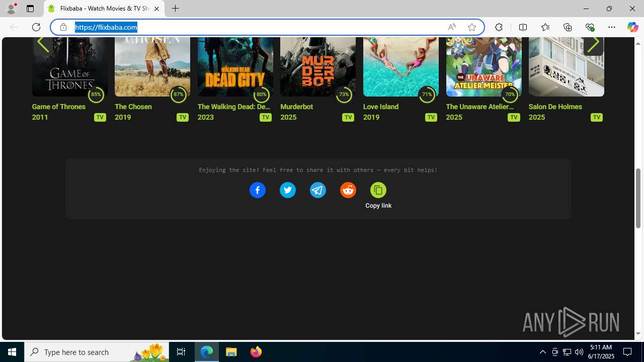Open a new browser tab
This screenshot has height=362, width=644.
click(x=175, y=9)
